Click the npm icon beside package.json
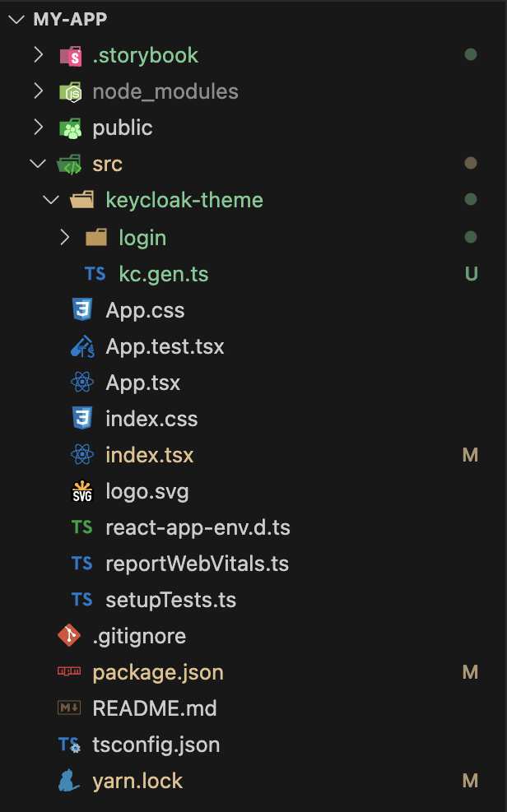The image size is (507, 812). click(69, 672)
